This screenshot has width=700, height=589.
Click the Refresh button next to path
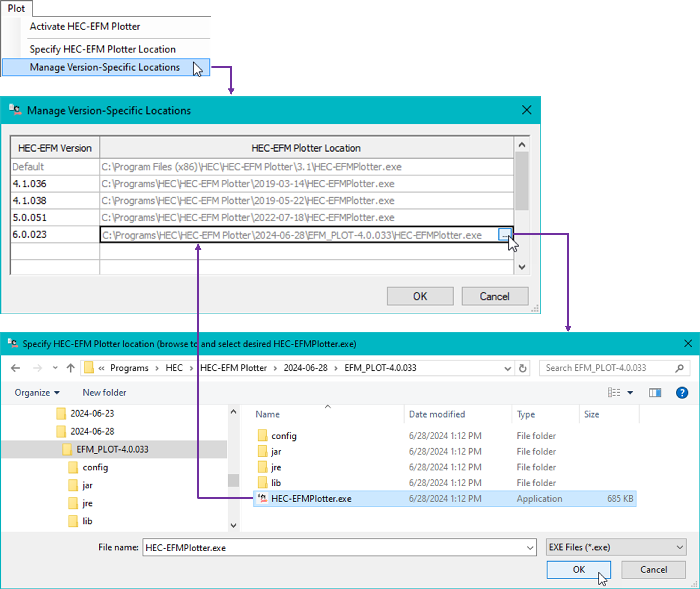[x=522, y=368]
